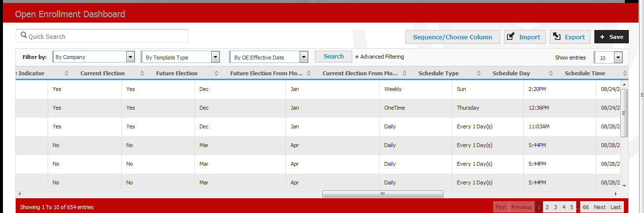Click the Import button
The height and width of the screenshot is (213, 644).
click(524, 37)
